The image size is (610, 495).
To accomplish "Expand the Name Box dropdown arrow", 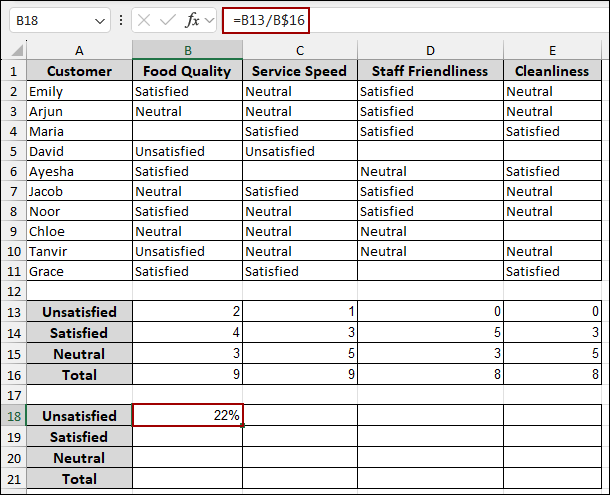I will [x=99, y=20].
